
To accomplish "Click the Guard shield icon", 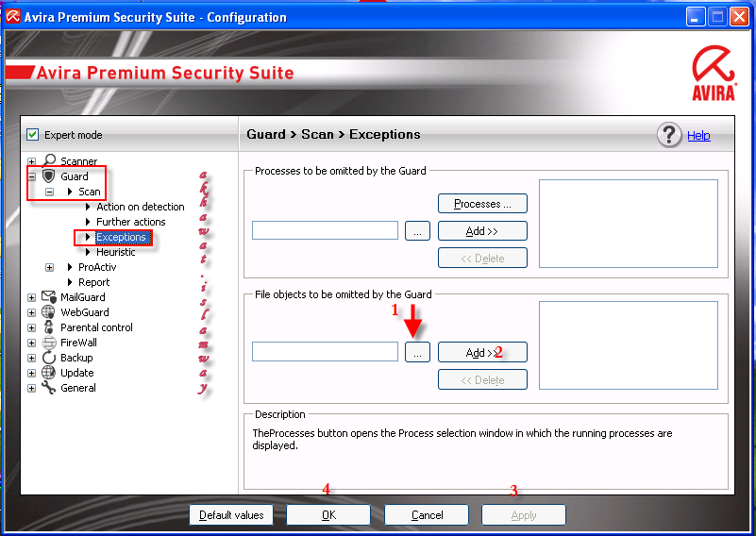I will [49, 176].
